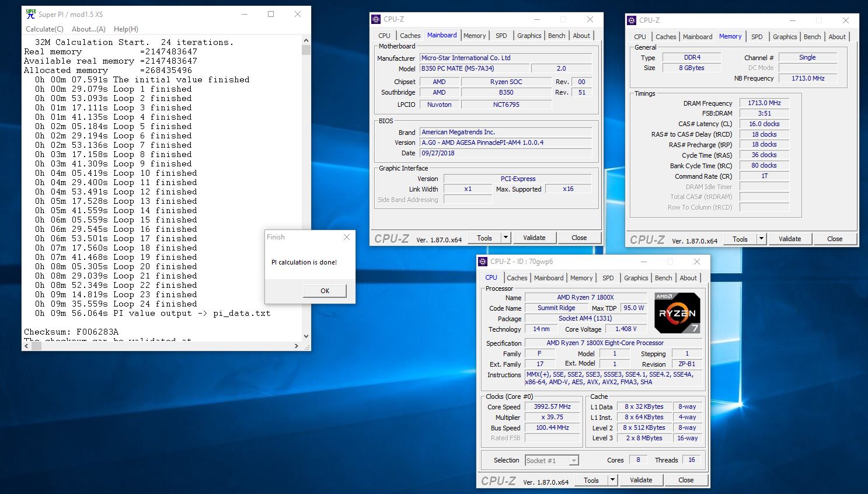Screen dimensions: 868x494
Task: Click Close button in the Mainboard CPU-Z window
Action: 579,238
